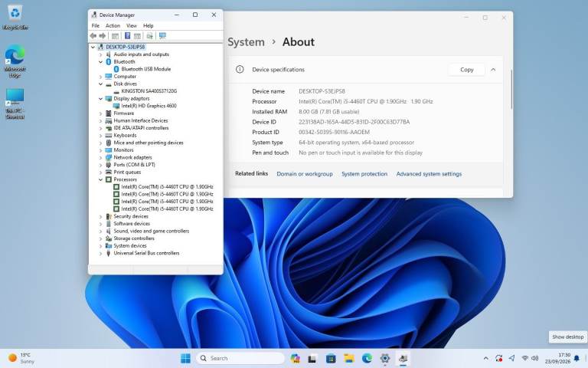Open the Help menu
The image size is (588, 368).
coord(148,25)
